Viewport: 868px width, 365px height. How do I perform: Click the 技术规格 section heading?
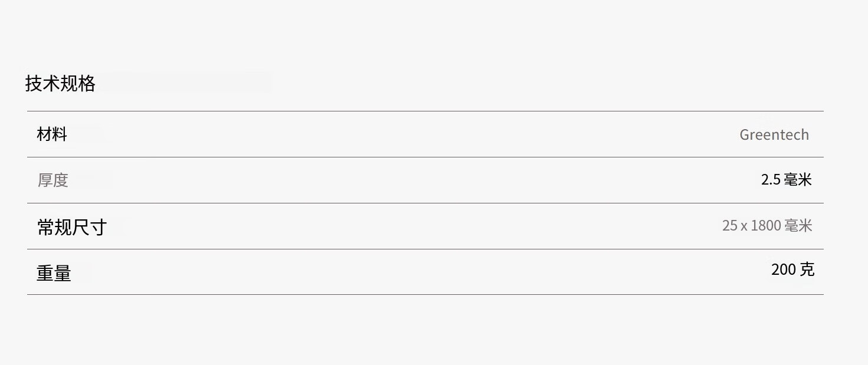tap(60, 83)
